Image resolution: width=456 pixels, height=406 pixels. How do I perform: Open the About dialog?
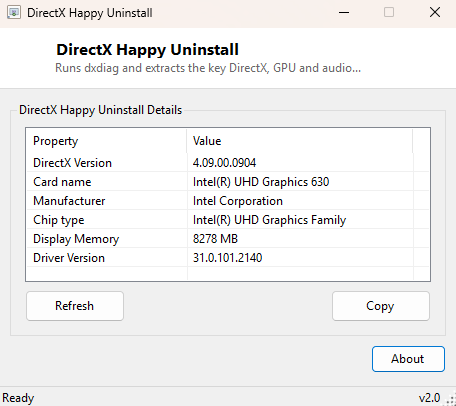pyautogui.click(x=408, y=359)
